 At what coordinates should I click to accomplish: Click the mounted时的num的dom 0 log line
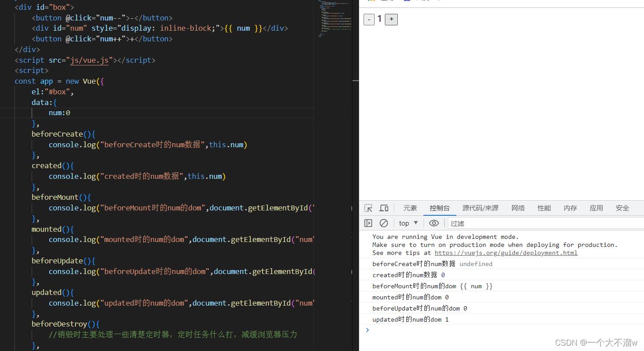[501, 297]
